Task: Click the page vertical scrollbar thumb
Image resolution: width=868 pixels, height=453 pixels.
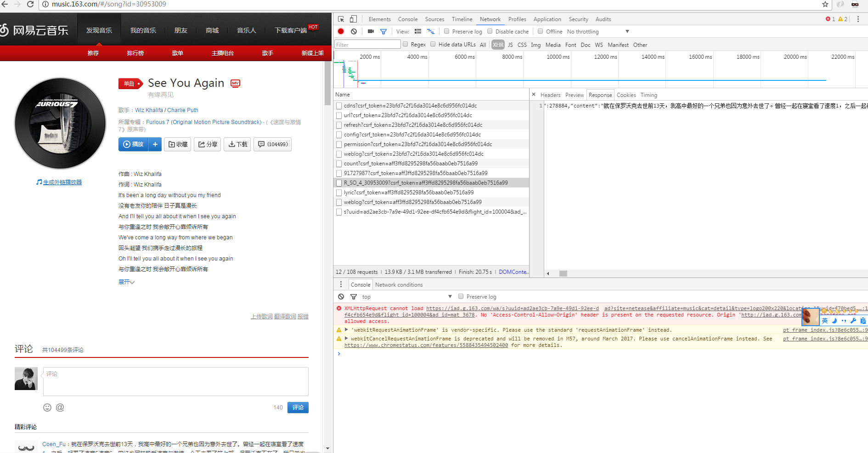Action: click(x=327, y=83)
